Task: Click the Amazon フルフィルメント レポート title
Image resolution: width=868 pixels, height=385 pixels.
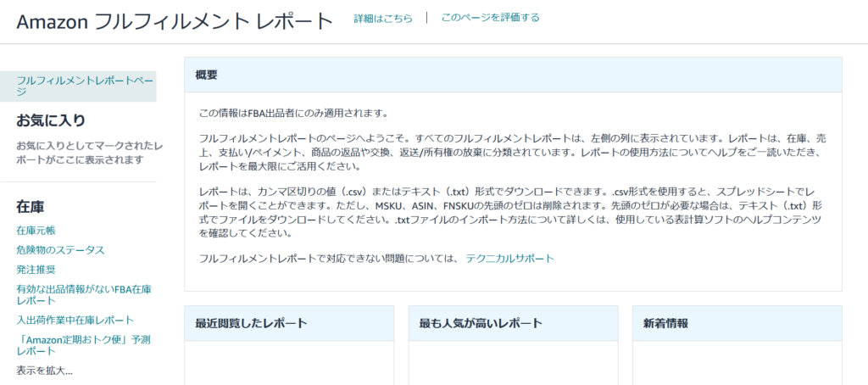Action: [x=175, y=21]
